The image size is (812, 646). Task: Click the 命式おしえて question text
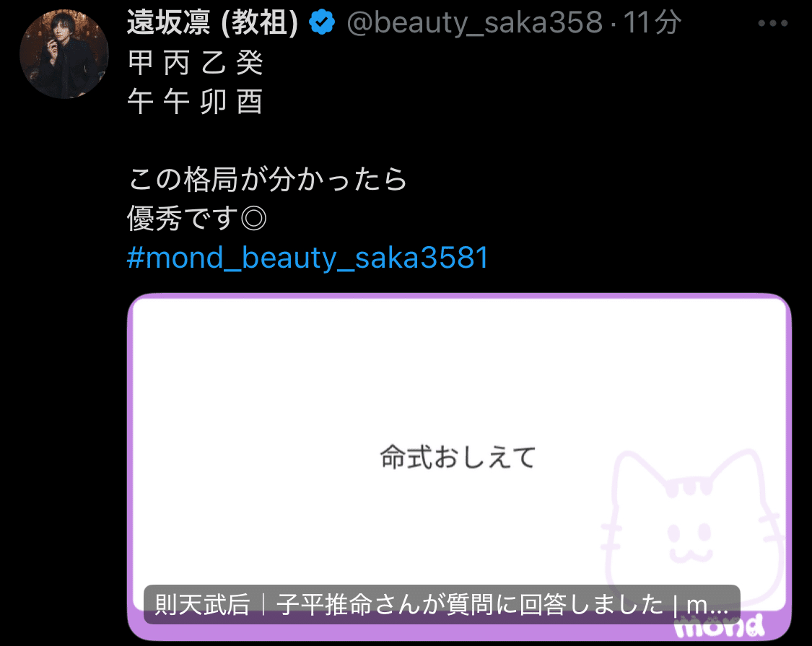tap(458, 457)
